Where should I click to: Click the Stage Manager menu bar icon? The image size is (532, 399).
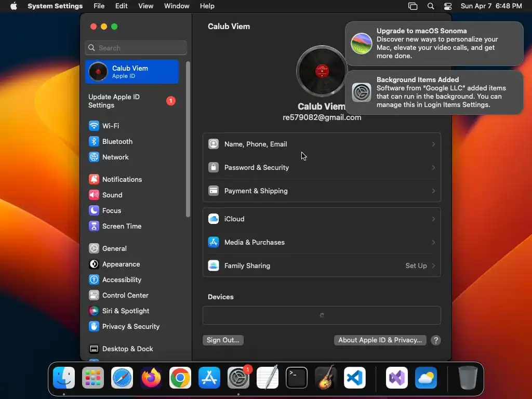tap(413, 6)
